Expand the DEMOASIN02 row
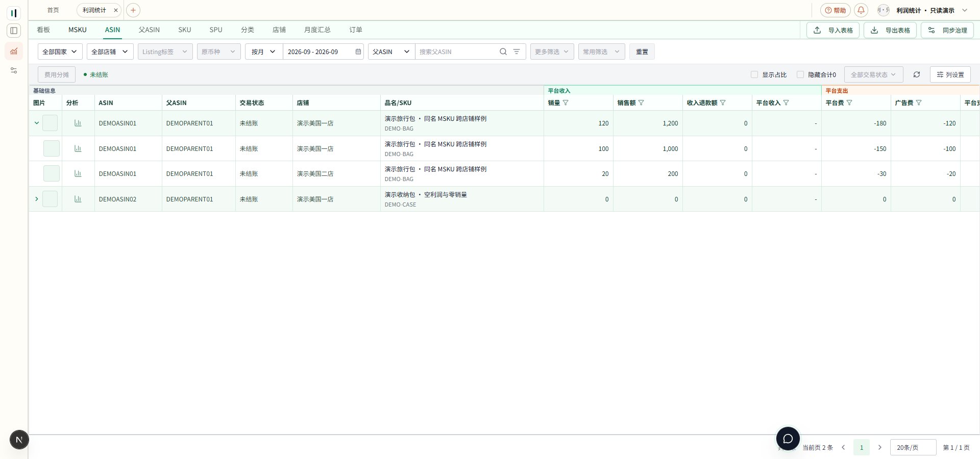 (x=36, y=199)
